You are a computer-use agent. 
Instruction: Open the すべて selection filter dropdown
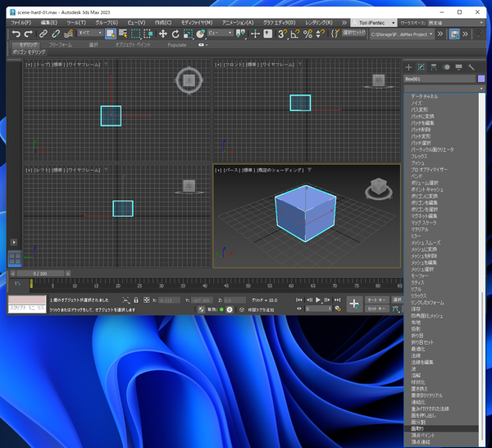[x=90, y=33]
